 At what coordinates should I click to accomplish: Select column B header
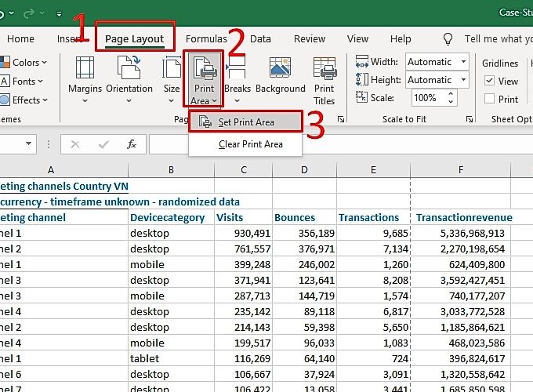[x=172, y=169]
